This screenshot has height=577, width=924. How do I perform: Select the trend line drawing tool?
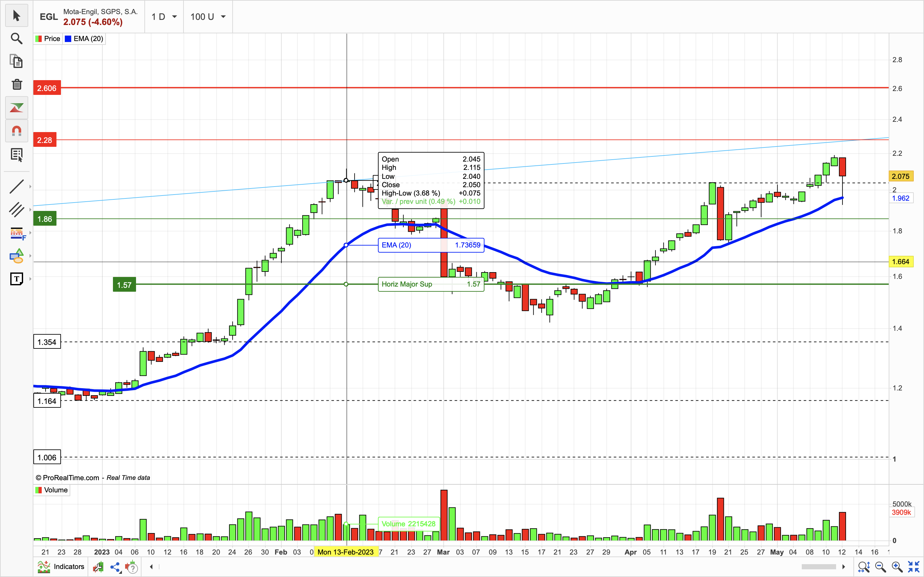click(x=16, y=187)
